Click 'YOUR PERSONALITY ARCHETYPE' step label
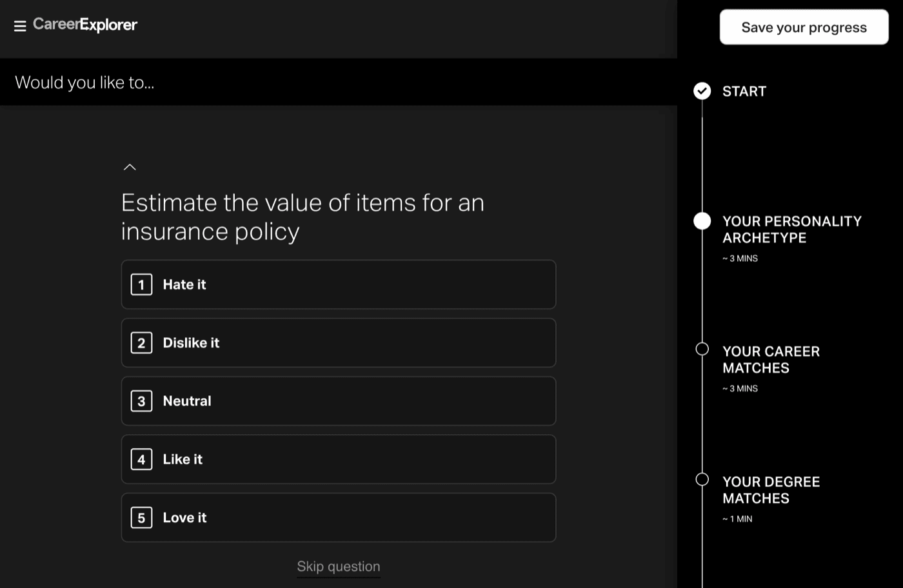 click(x=792, y=230)
